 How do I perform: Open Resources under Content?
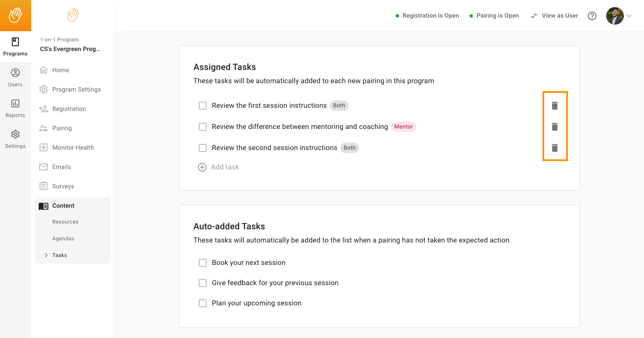click(65, 222)
